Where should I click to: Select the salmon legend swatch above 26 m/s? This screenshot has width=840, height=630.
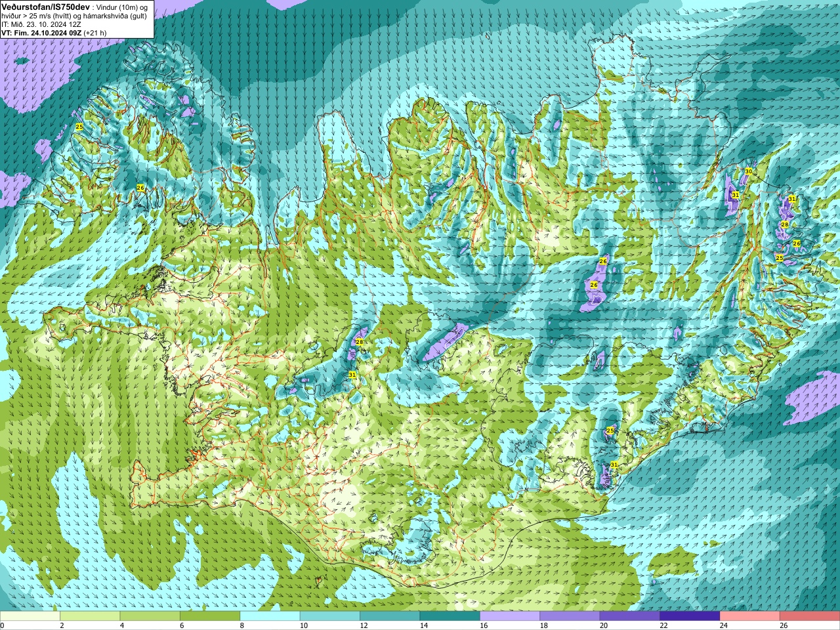pos(810,616)
